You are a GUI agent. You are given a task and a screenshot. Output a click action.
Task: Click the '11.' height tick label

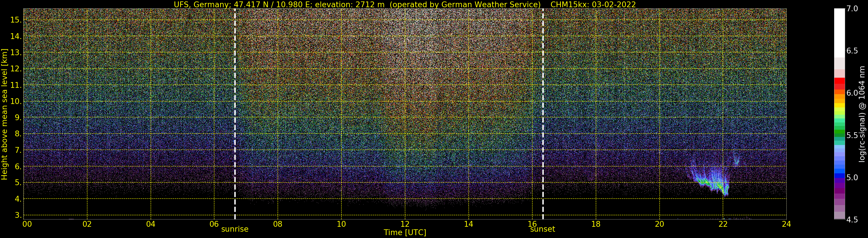pyautogui.click(x=16, y=85)
